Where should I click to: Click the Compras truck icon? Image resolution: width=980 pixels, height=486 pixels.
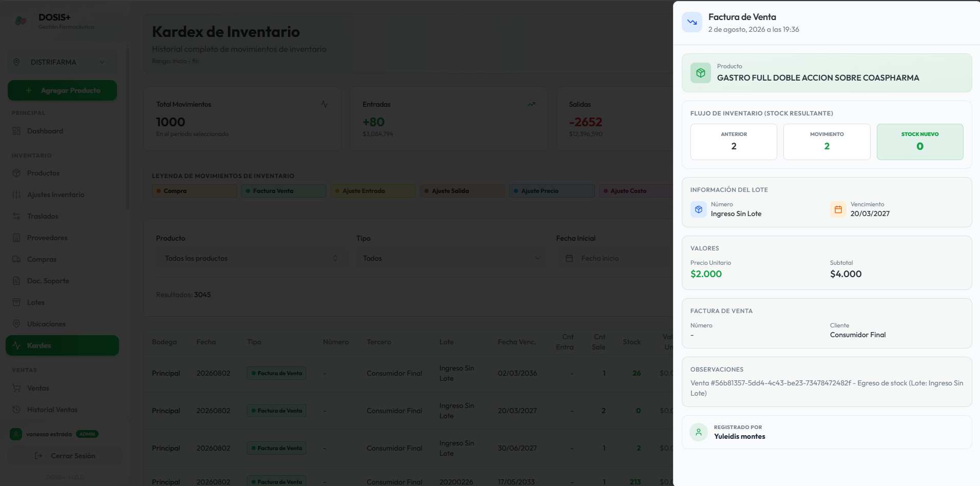16,259
